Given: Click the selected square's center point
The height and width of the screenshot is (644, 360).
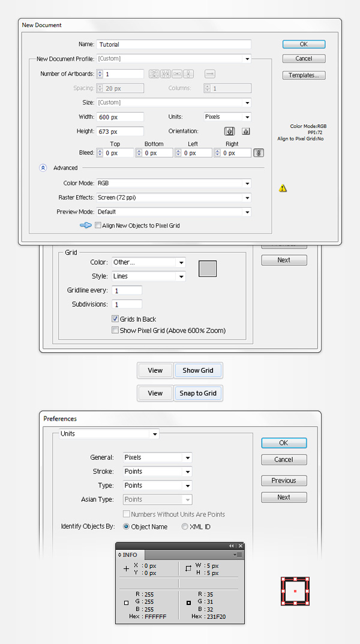Looking at the screenshot, I should pyautogui.click(x=295, y=591).
